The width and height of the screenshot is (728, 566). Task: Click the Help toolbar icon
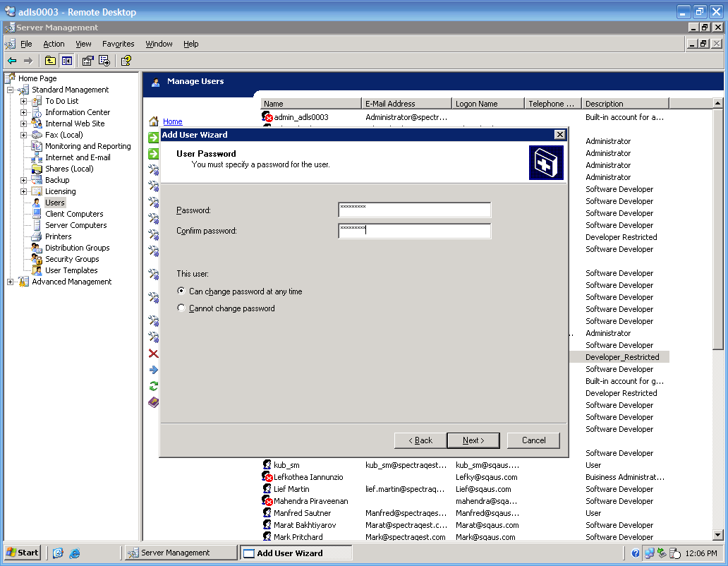click(x=126, y=61)
